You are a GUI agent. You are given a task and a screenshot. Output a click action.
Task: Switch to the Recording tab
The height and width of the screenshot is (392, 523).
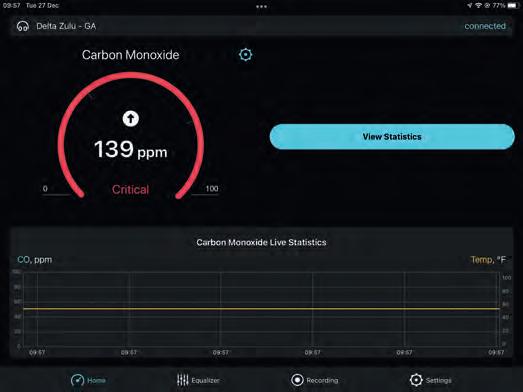tap(322, 380)
